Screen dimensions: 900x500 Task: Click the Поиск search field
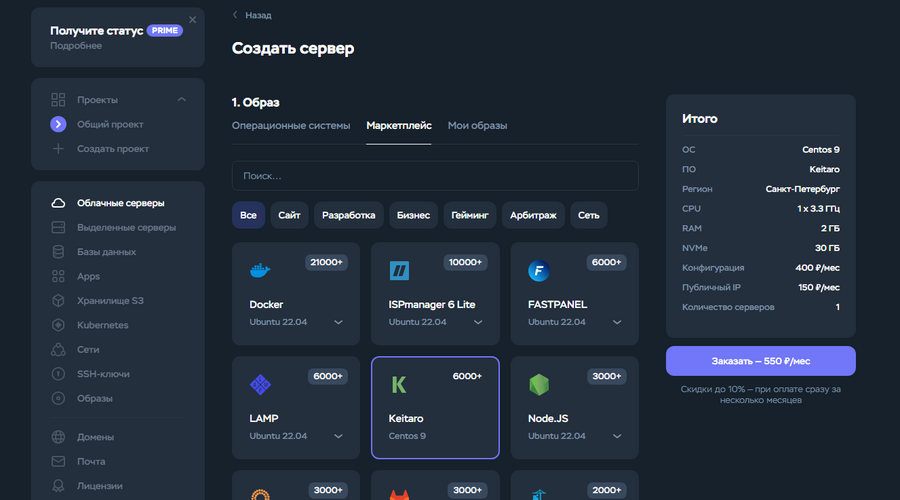point(435,176)
